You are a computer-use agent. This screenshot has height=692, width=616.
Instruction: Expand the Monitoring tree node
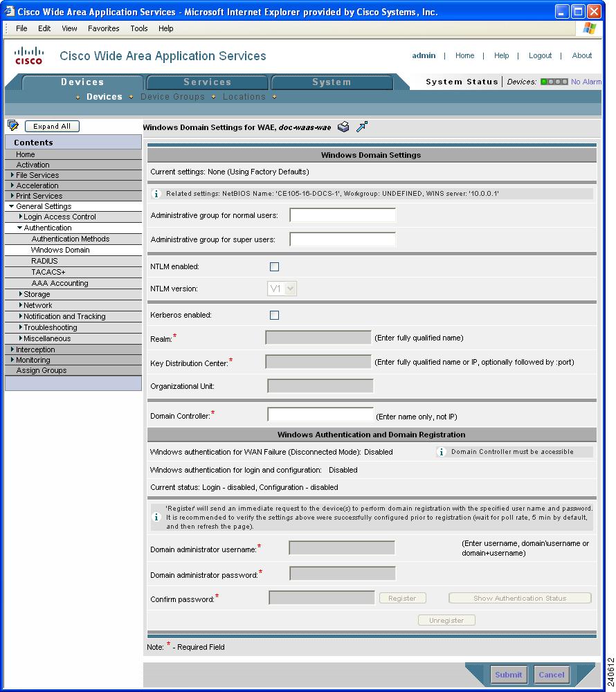(x=12, y=360)
